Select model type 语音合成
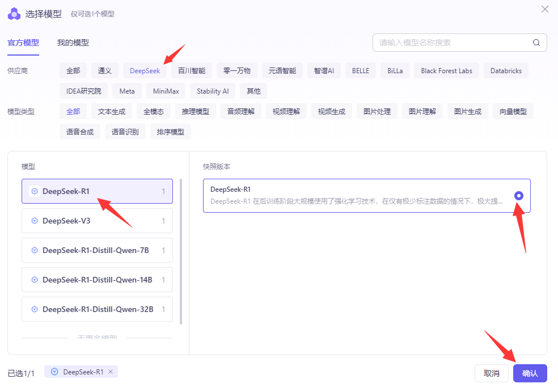 80,132
